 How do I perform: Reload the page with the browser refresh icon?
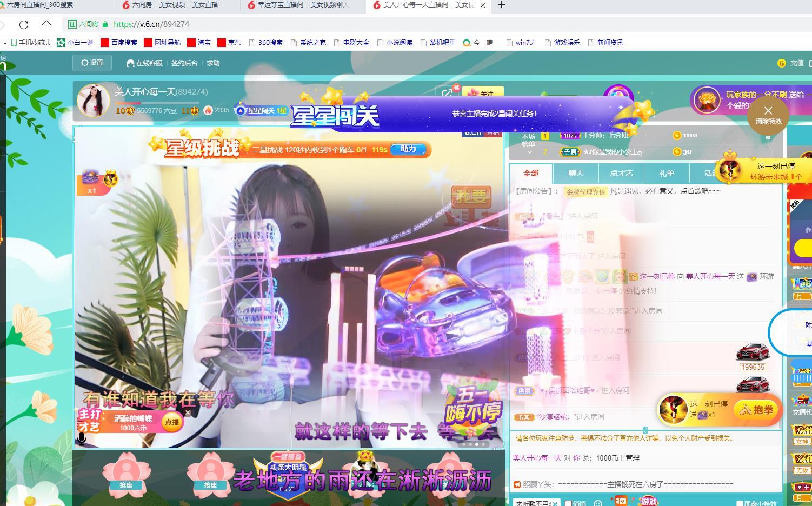click(23, 24)
